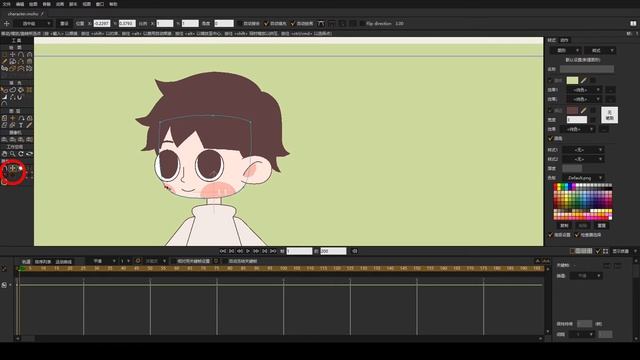This screenshot has height=360, width=640.
Task: Toggle the second options-bar checkbox after angle field
Action: pos(267,24)
